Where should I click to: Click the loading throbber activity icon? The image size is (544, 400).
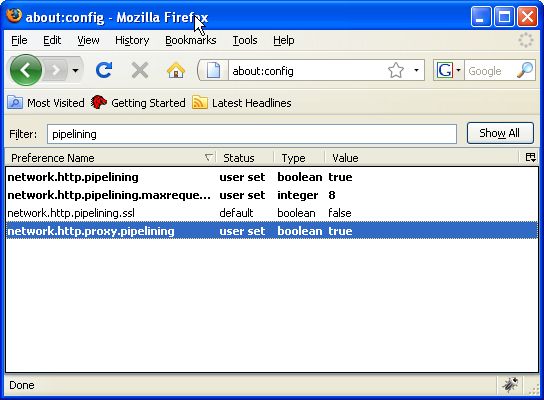(x=526, y=40)
